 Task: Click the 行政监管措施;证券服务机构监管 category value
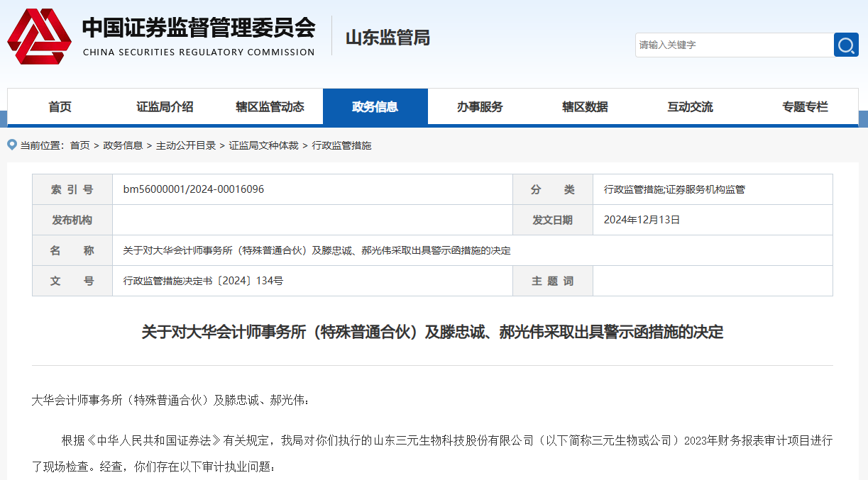[674, 189]
